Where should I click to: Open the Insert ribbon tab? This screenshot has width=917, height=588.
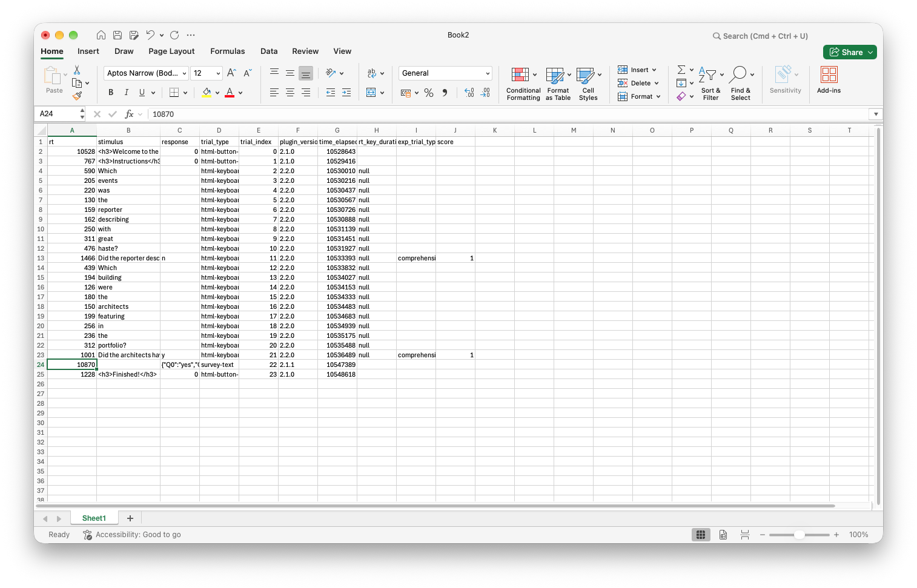click(x=88, y=51)
